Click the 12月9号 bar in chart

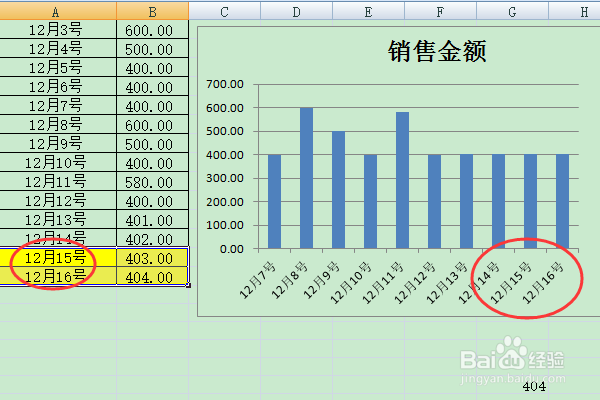(x=338, y=190)
